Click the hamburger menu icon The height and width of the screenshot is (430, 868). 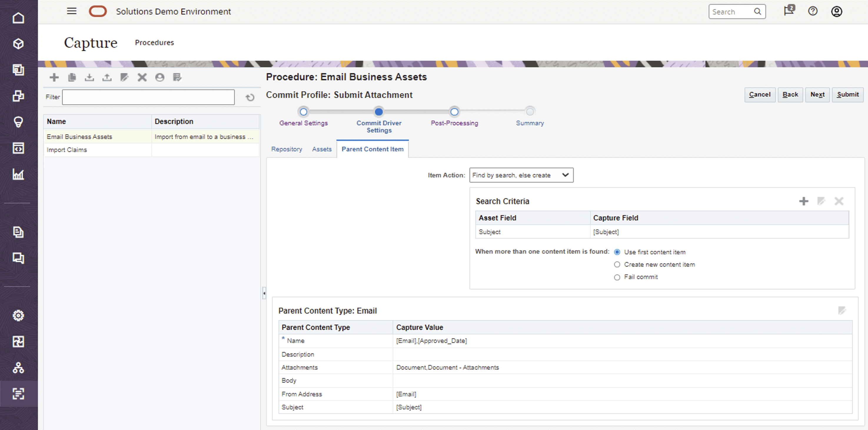point(71,11)
